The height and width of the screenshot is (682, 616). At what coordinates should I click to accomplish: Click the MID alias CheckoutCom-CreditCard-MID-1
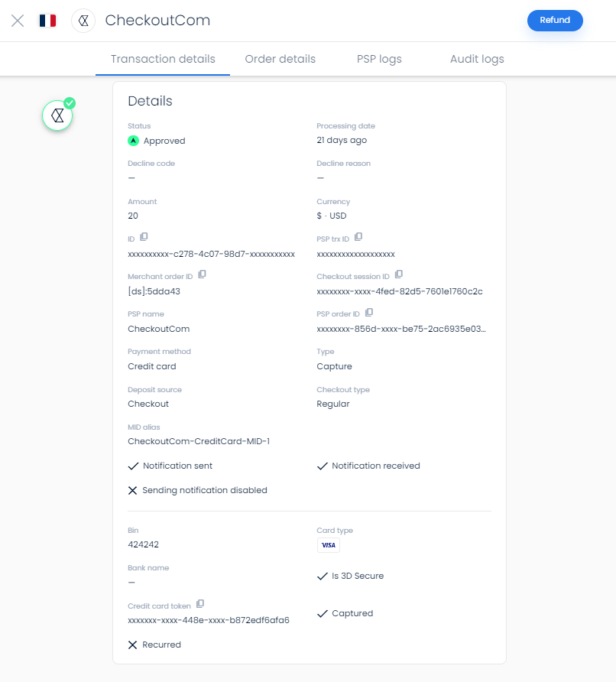[x=199, y=441]
